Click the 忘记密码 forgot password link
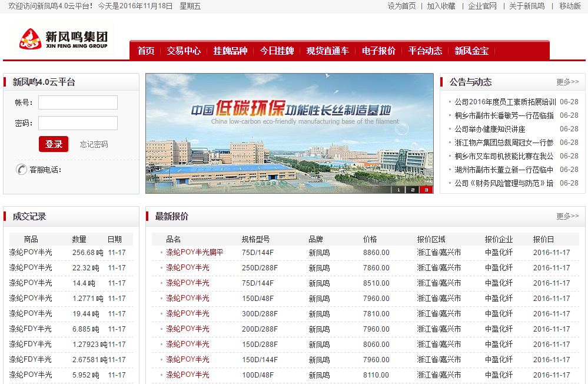The image size is (588, 384). coord(94,144)
